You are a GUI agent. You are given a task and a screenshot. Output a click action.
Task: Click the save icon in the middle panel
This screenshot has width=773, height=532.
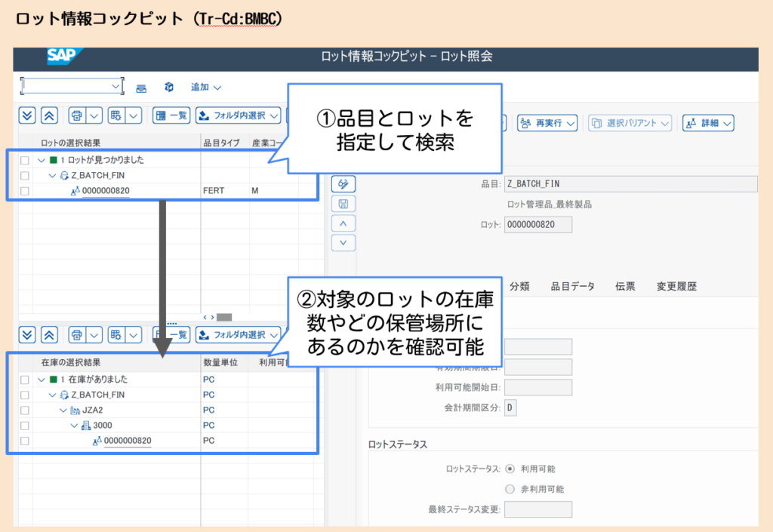[343, 204]
